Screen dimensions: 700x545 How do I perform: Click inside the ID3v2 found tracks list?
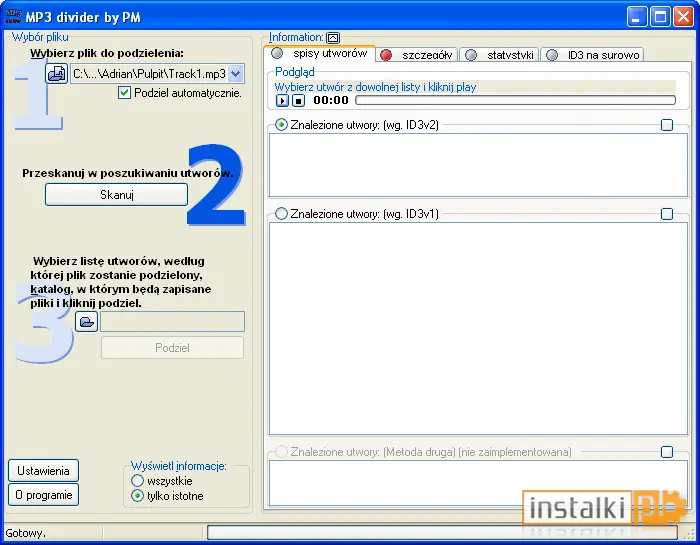(x=478, y=165)
